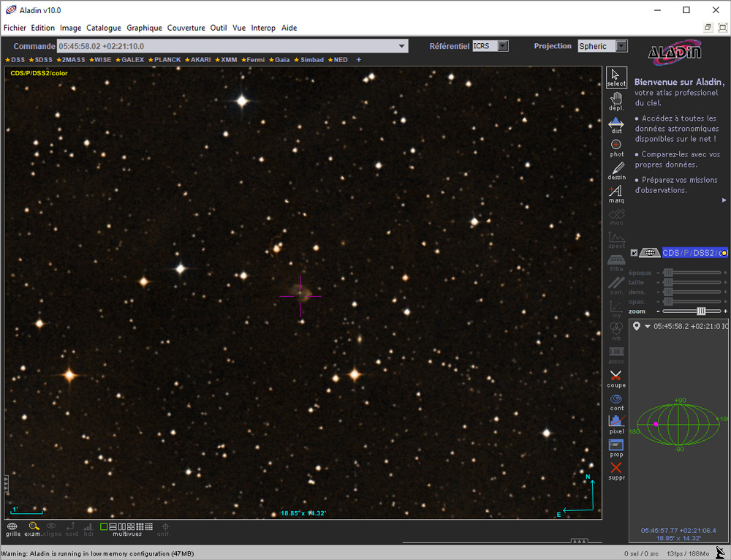731x560 pixels.
Task: Load the DSS bookmark
Action: pos(15,60)
